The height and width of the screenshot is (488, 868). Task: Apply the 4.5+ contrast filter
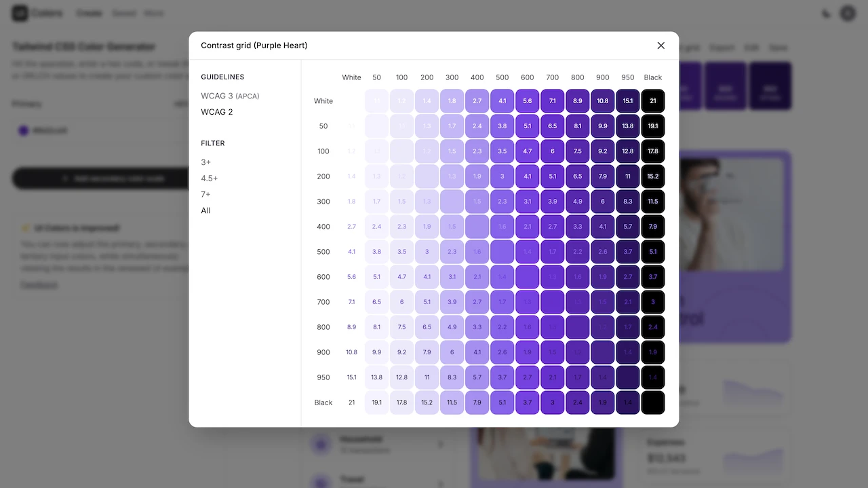point(209,179)
